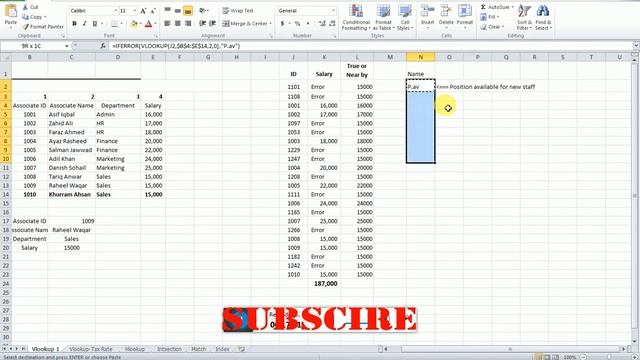The width and height of the screenshot is (640, 360).
Task: Toggle Center horizontal alignment
Action: click(178, 24)
